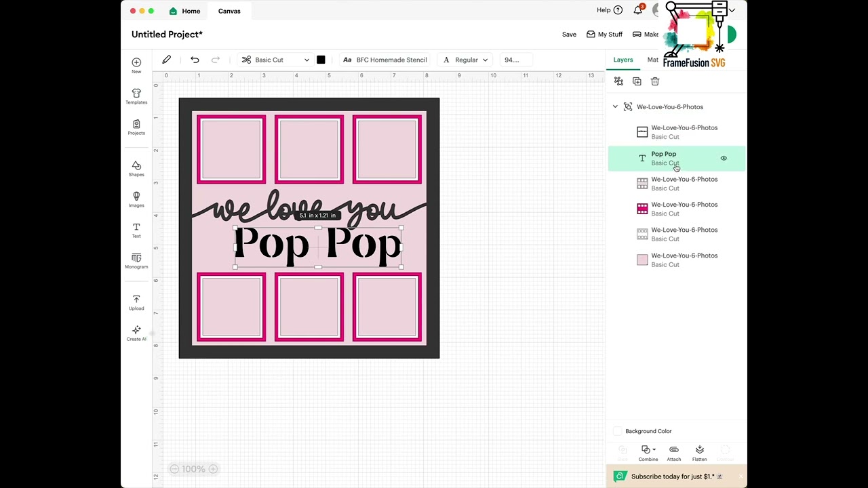Open the Basic Cut operation dropdown

275,60
